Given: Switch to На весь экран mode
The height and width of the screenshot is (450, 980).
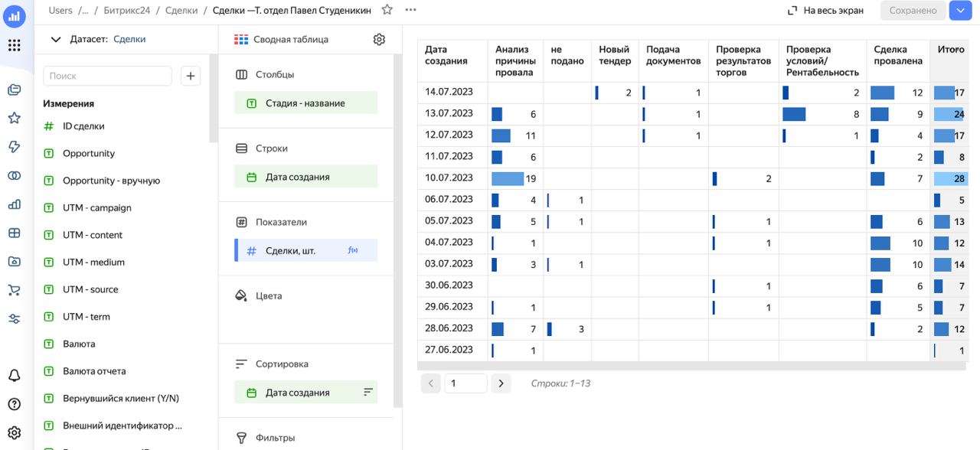Looking at the screenshot, I should coord(825,10).
